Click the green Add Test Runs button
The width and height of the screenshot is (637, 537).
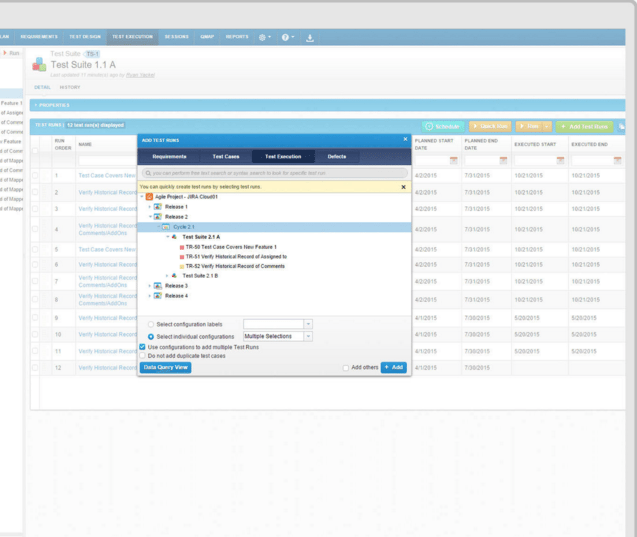(x=584, y=127)
